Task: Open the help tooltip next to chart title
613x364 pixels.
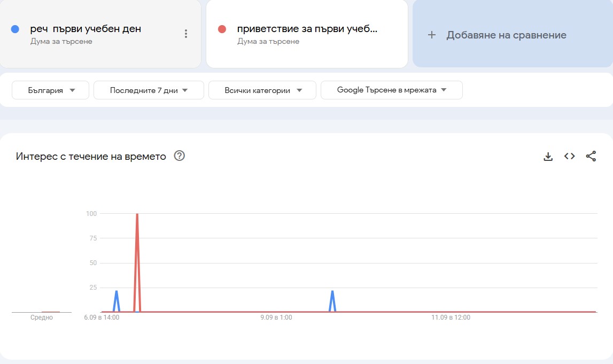Action: [180, 156]
